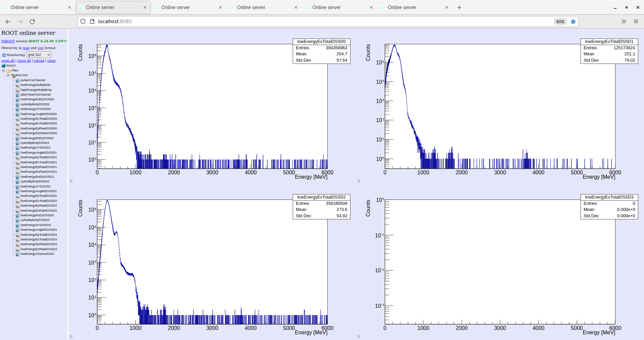
Task: Open a new browser tab
Action: point(459,7)
